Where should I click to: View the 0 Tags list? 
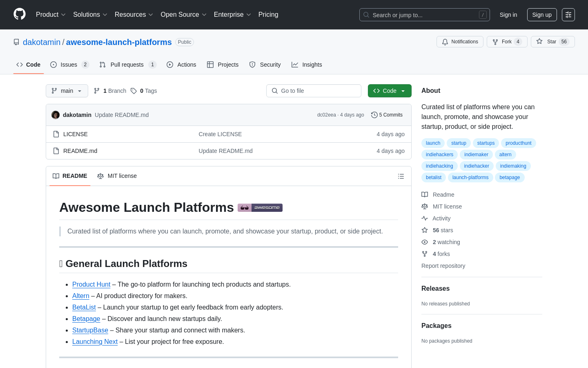click(144, 91)
